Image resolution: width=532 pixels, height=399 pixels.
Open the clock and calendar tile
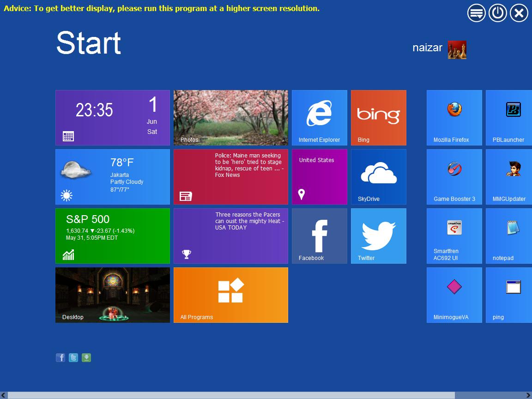click(112, 117)
